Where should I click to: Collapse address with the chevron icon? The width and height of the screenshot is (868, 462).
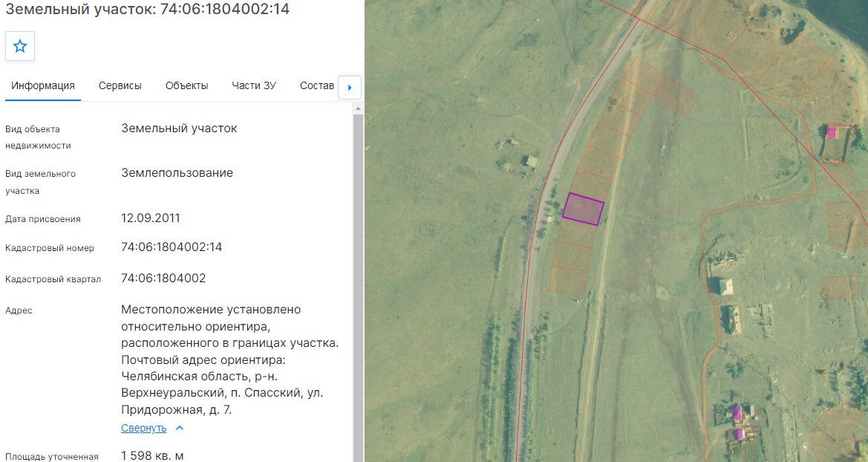coord(180,428)
